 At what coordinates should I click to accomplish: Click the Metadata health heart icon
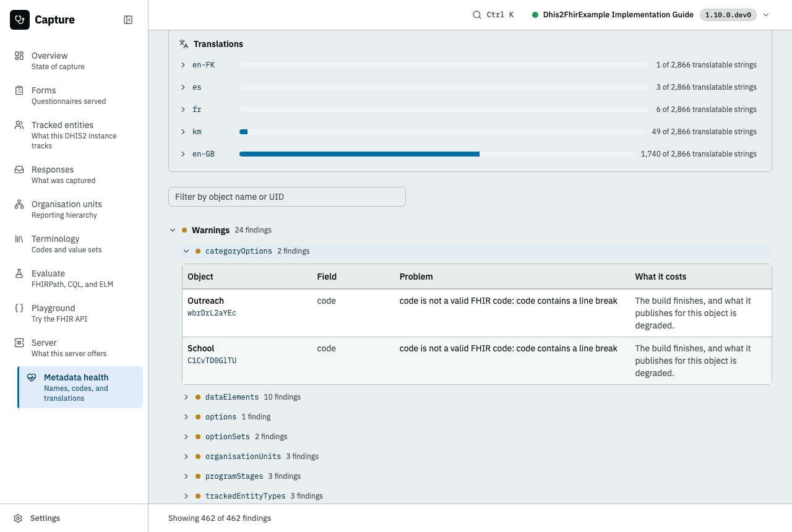point(32,377)
